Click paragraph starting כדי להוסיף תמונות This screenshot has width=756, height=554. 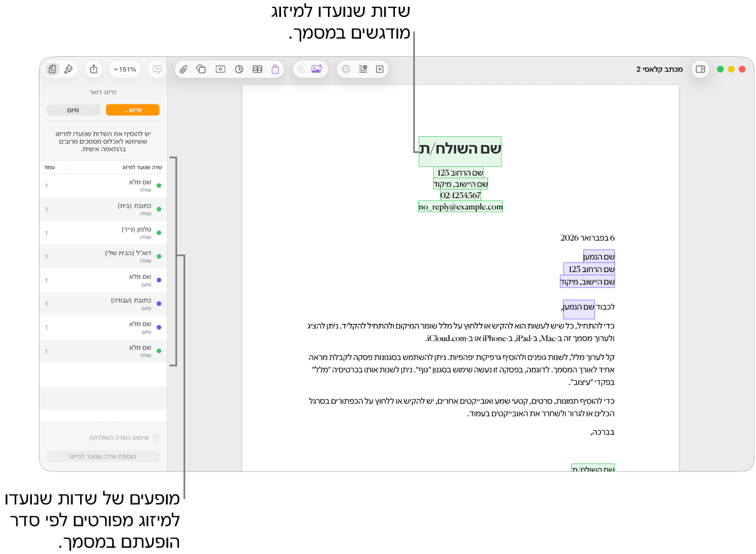click(462, 407)
